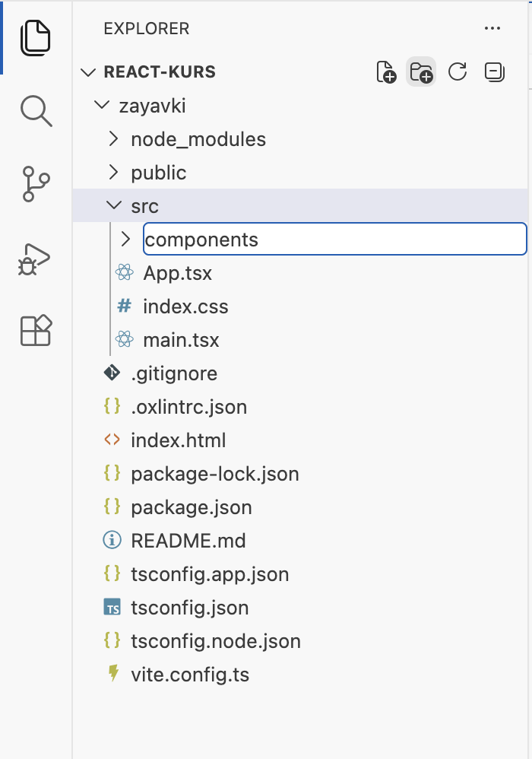Open the main.tsx file
The height and width of the screenshot is (759, 532).
tap(182, 340)
